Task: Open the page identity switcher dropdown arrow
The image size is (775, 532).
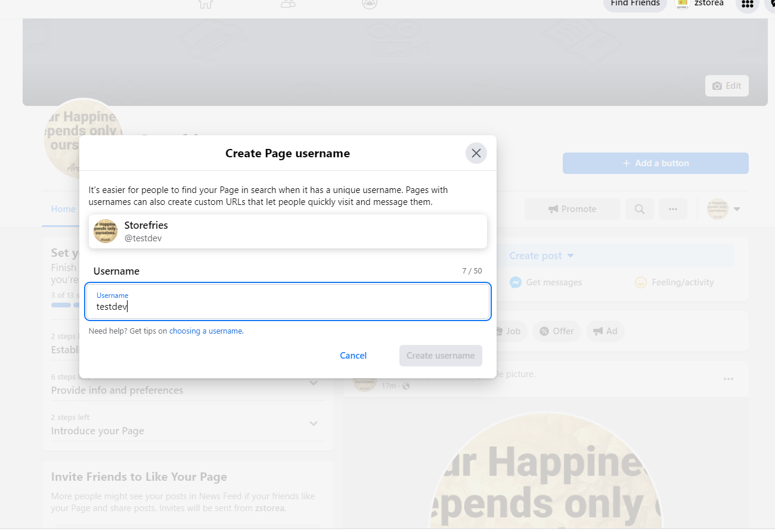Action: (x=737, y=209)
